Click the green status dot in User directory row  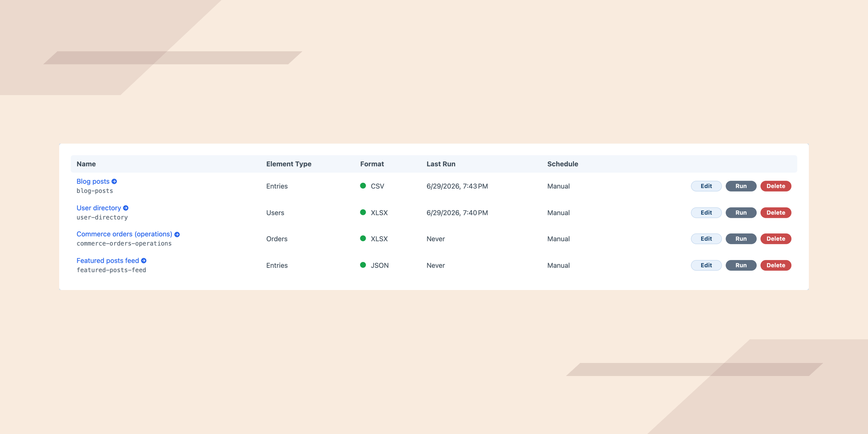coord(363,212)
